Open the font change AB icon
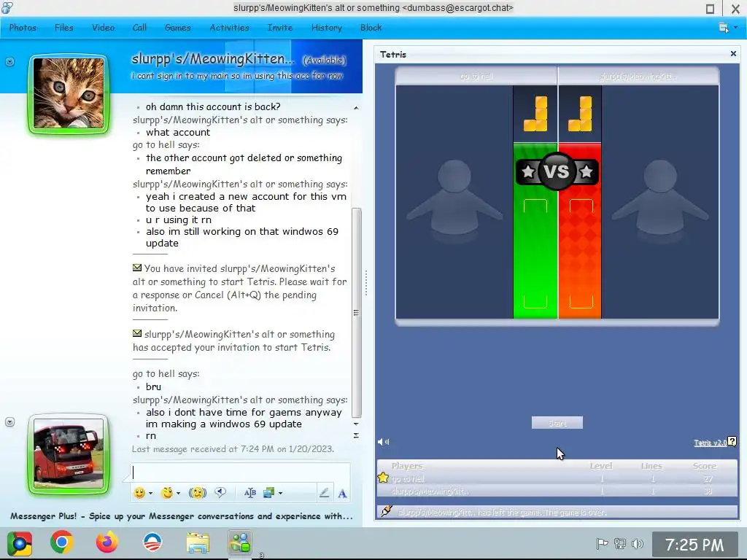The height and width of the screenshot is (560, 747). tap(250, 493)
